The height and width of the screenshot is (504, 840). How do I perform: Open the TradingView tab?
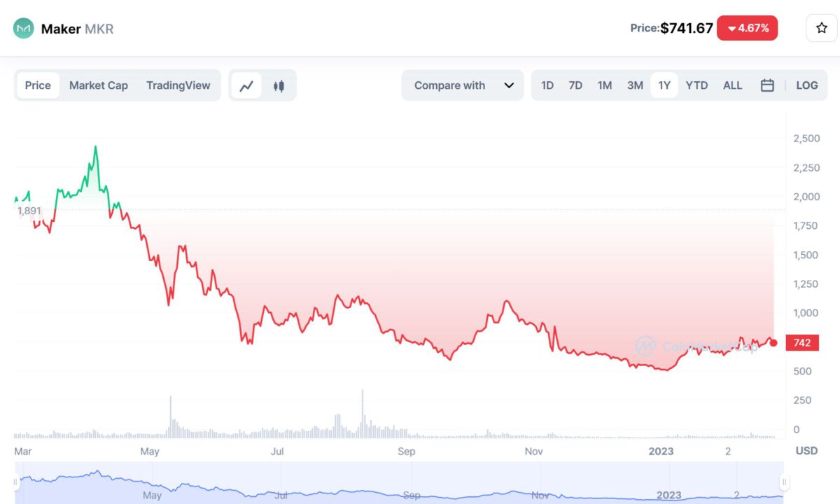click(x=178, y=85)
